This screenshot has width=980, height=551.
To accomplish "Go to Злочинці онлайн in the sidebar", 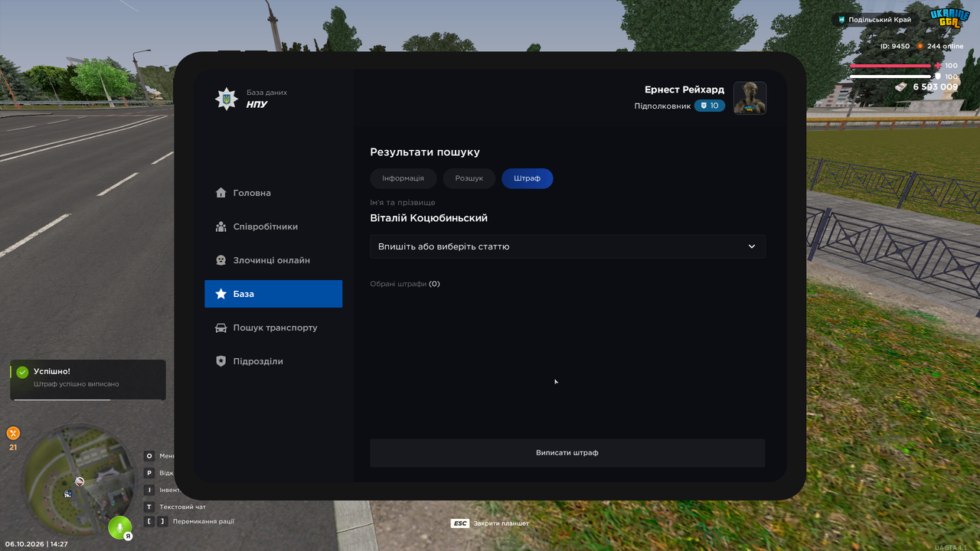I will click(x=273, y=260).
